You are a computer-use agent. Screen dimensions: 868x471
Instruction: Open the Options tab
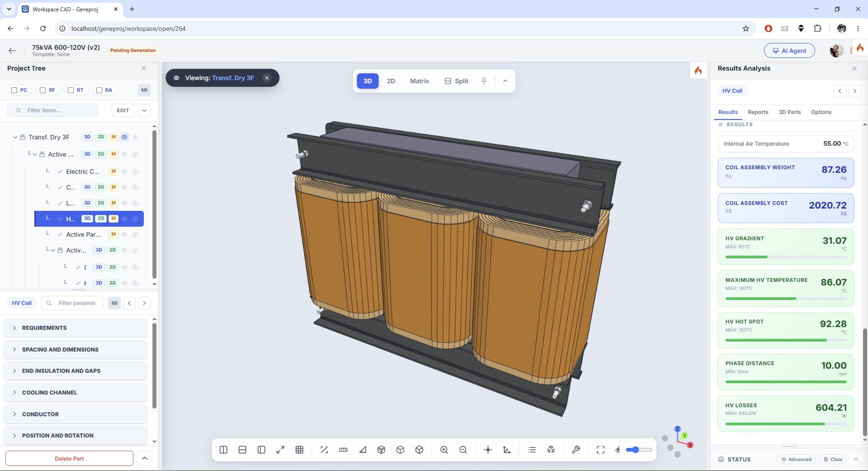tap(821, 112)
